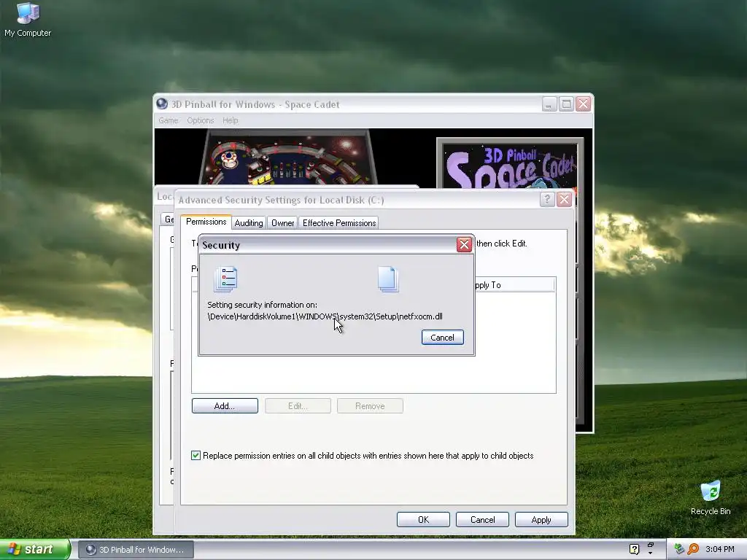The image size is (747, 560).
Task: Switch to the Auditing tab
Action: point(249,223)
